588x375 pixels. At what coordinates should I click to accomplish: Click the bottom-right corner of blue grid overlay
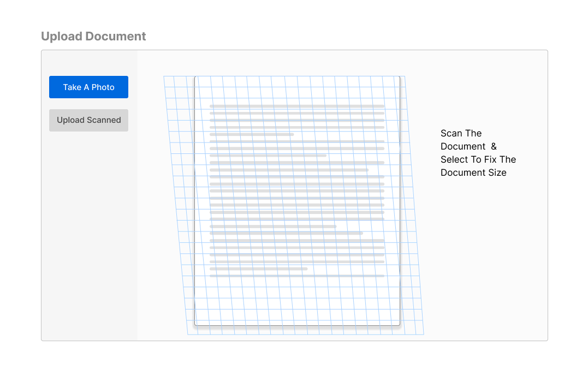coord(424,334)
